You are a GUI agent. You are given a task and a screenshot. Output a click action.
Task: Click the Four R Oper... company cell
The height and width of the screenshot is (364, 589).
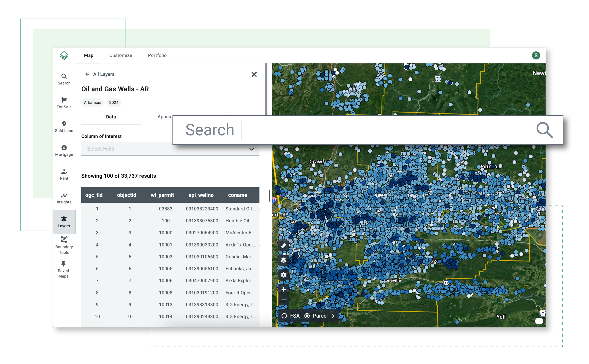[x=240, y=293]
